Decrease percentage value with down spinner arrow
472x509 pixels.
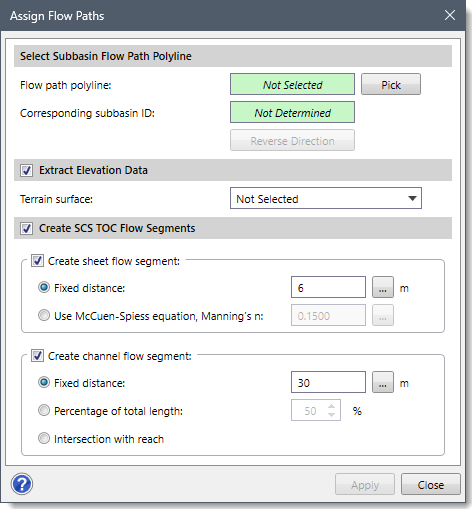click(331, 415)
